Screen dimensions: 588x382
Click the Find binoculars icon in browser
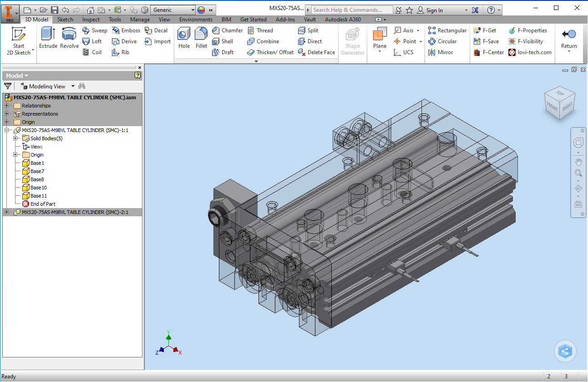pos(82,86)
